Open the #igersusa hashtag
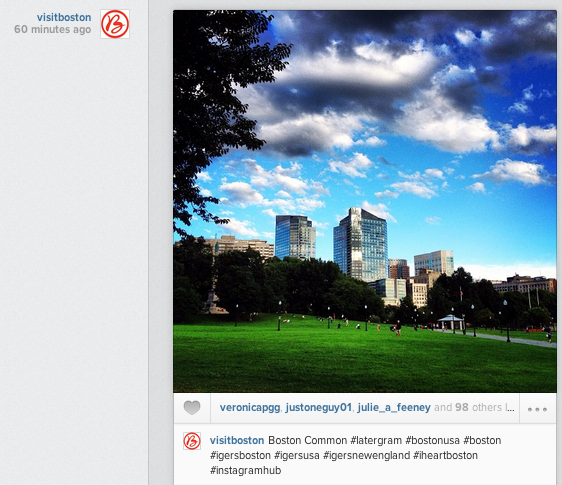 (x=297, y=455)
